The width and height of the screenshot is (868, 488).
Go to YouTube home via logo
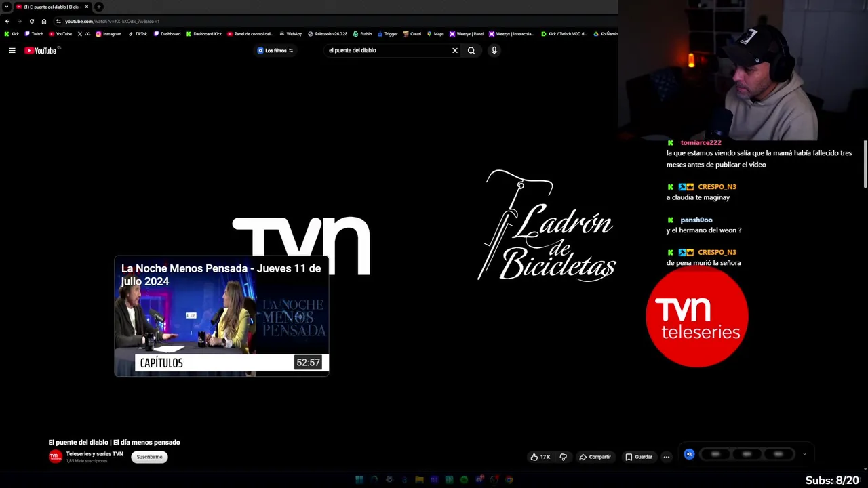[x=42, y=50]
